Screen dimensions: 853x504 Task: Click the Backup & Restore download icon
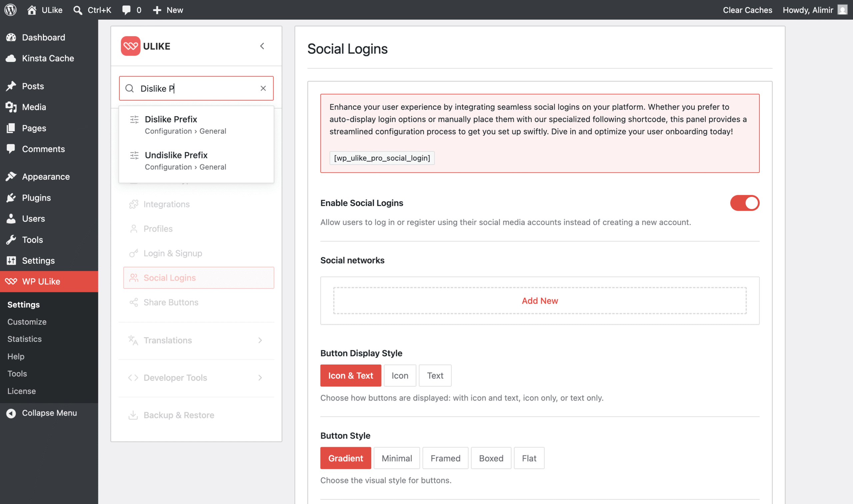[133, 415]
